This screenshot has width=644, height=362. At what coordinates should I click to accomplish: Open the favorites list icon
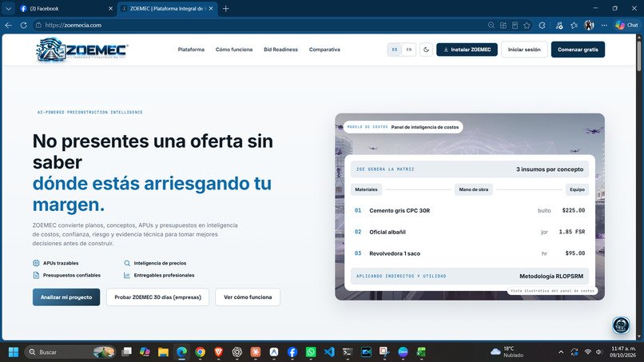click(574, 25)
